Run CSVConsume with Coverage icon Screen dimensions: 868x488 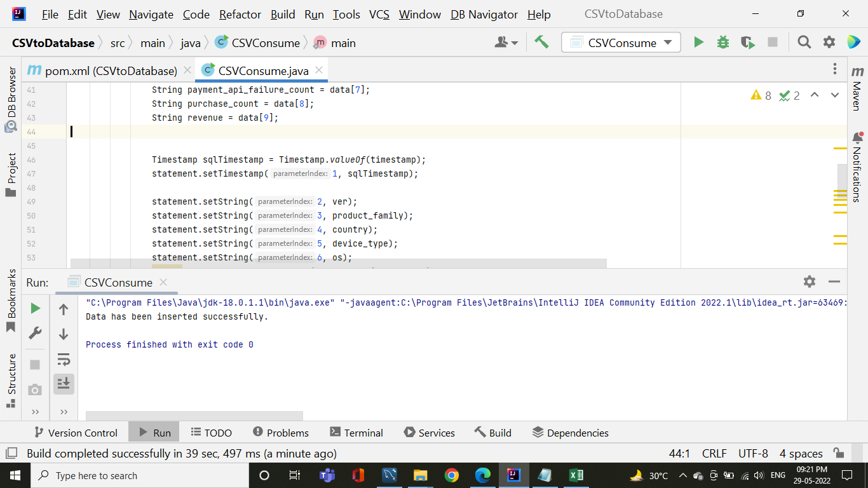pyautogui.click(x=747, y=41)
